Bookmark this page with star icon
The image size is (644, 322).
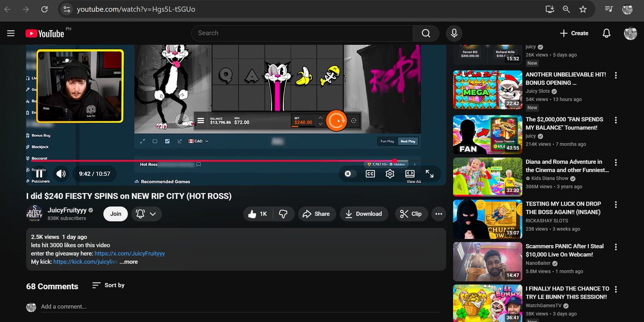click(x=583, y=9)
